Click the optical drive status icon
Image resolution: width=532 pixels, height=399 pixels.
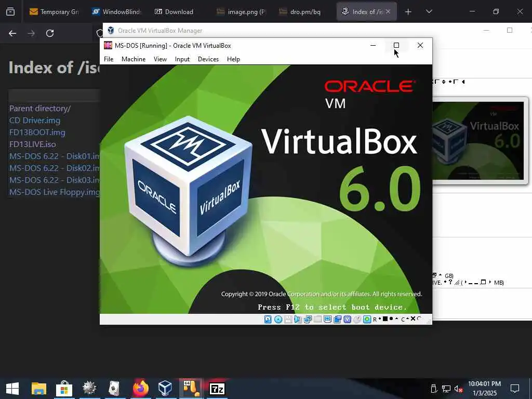pos(278,320)
